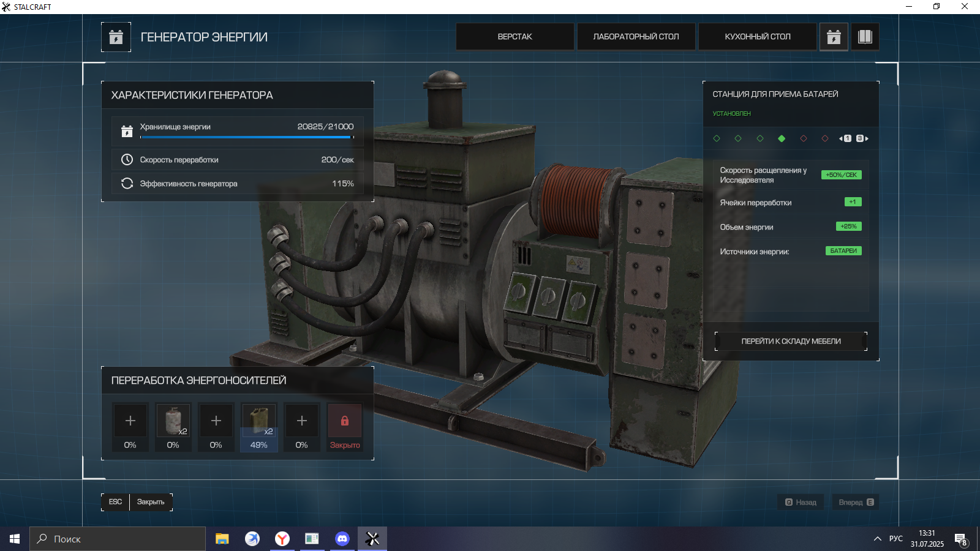Click the STALCRAFT taskbar icon

click(372, 539)
